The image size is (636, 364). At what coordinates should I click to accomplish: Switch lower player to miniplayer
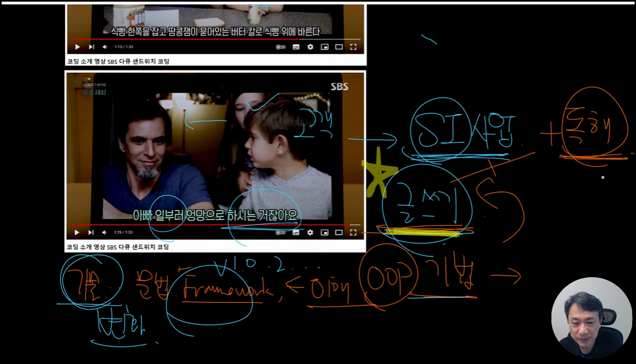(x=324, y=232)
